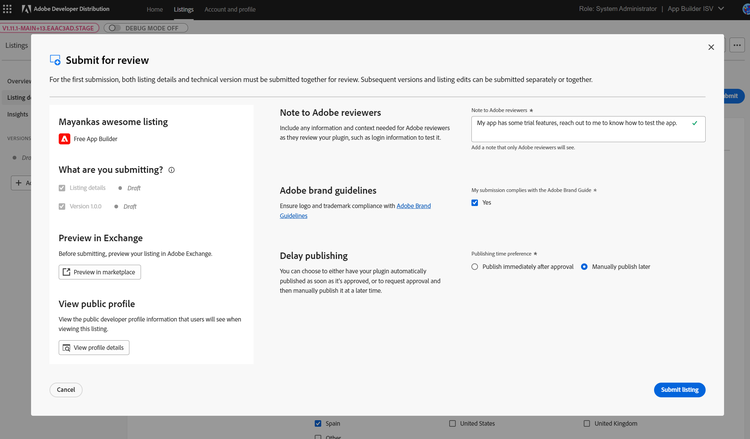Expand the App Builder ISV account dropdown
Viewport: 750px width, 439px height.
point(696,9)
